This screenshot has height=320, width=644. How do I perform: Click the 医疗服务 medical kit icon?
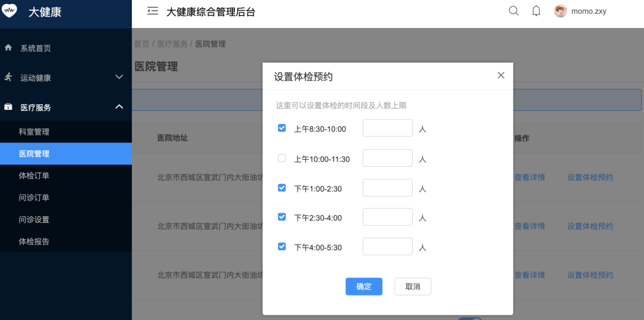coord(8,107)
